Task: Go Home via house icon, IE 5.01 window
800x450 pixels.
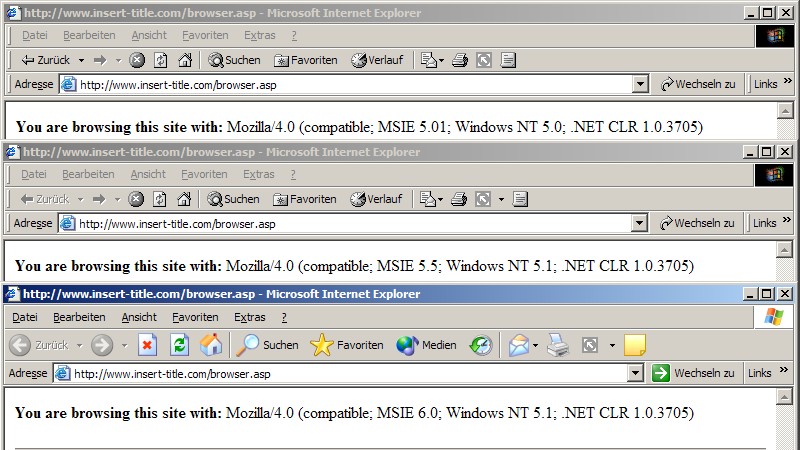Action: tap(185, 60)
